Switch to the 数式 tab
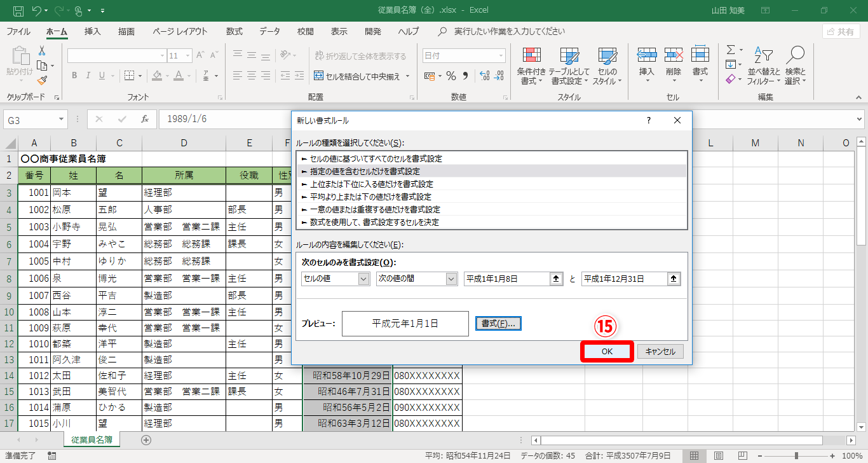This screenshot has width=868, height=463. [x=234, y=31]
